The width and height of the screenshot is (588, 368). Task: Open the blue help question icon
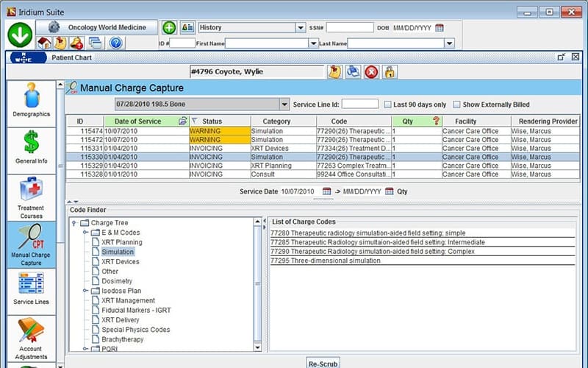[116, 43]
